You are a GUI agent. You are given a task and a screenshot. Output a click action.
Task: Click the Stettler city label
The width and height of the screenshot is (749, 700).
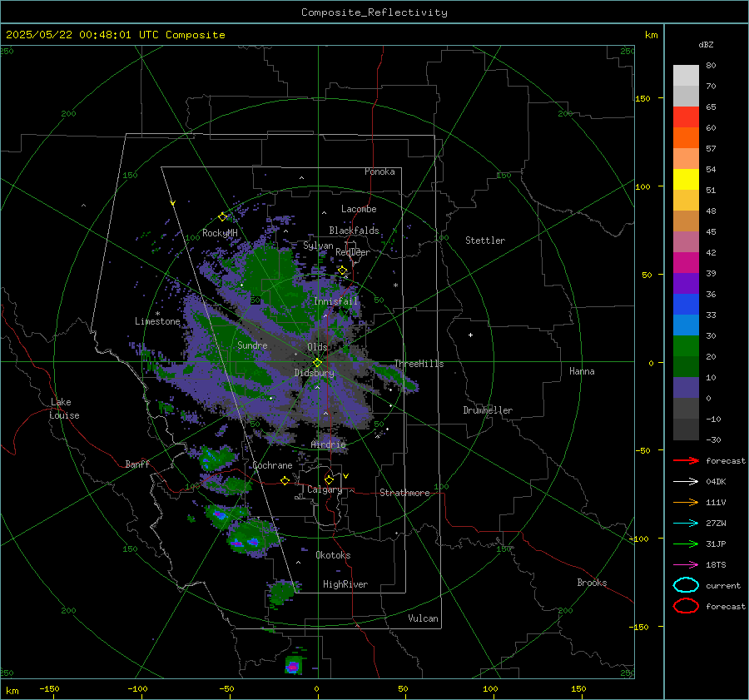[x=485, y=241]
